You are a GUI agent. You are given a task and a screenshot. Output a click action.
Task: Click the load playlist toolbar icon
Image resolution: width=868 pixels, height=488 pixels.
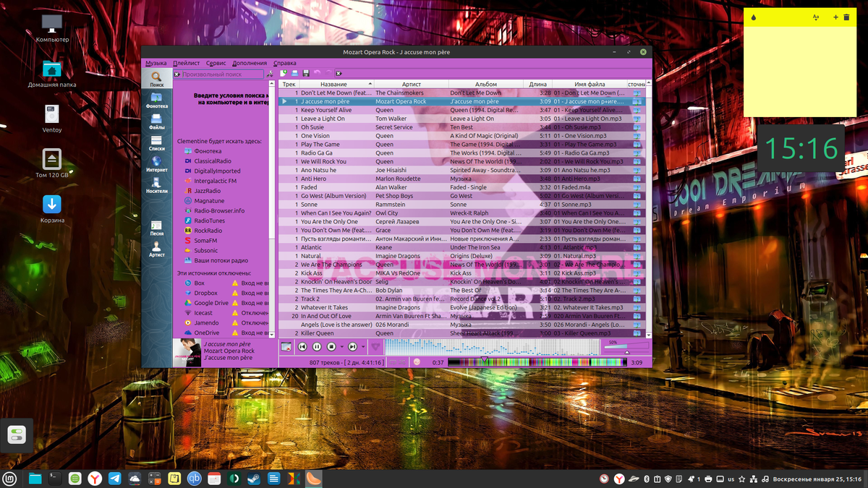(294, 73)
